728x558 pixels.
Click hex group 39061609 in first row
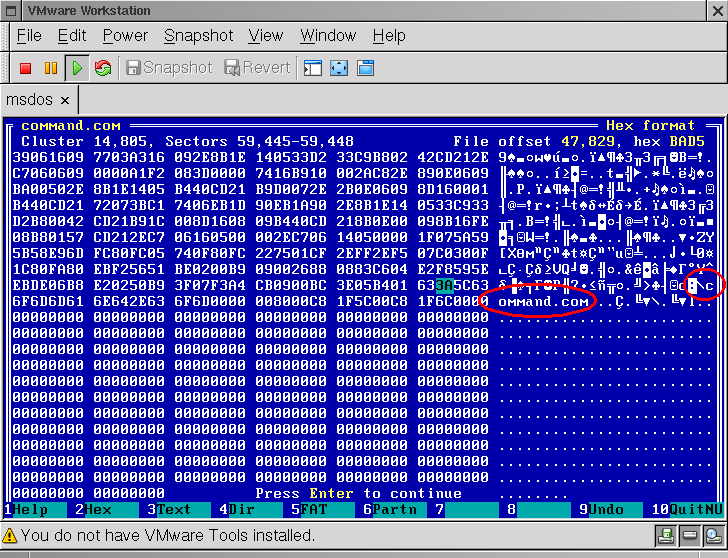click(48, 157)
